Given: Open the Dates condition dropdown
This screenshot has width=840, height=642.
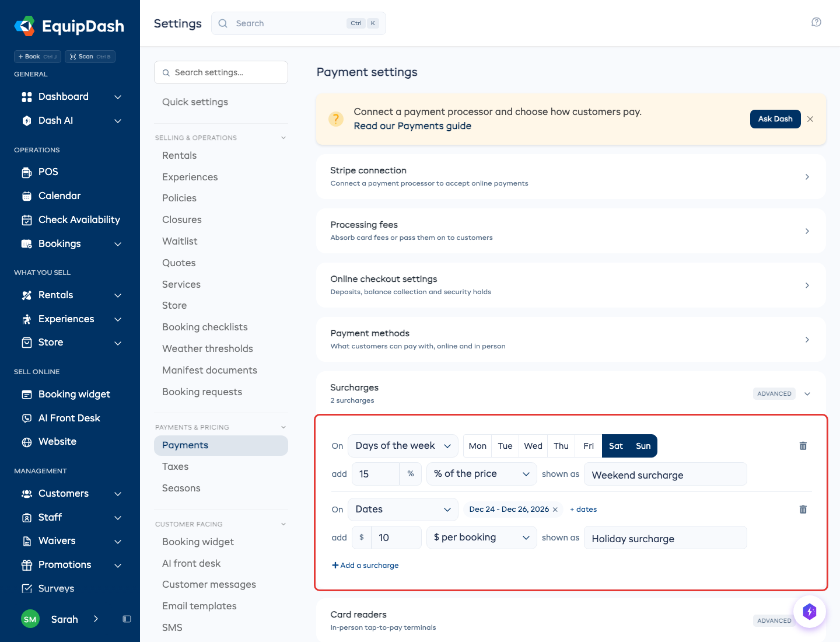Looking at the screenshot, I should point(403,510).
